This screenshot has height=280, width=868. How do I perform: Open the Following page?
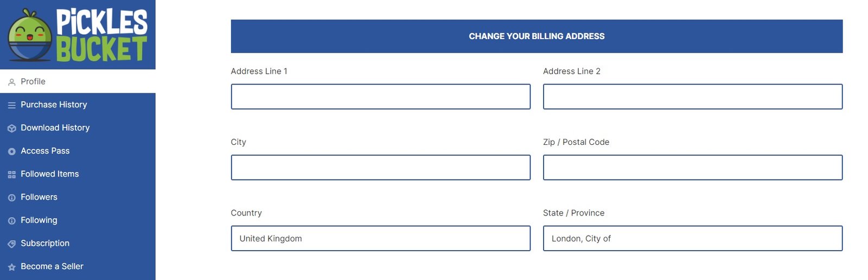click(39, 220)
